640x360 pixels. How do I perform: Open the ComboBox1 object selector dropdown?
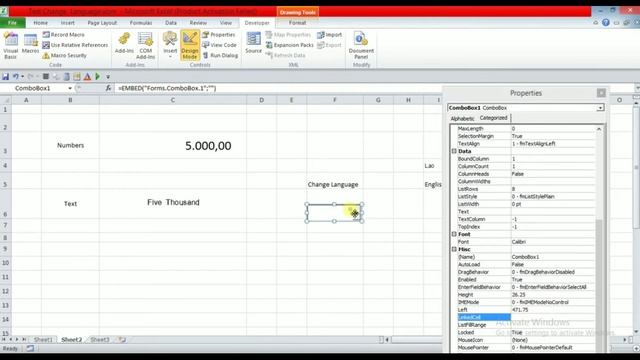point(600,108)
